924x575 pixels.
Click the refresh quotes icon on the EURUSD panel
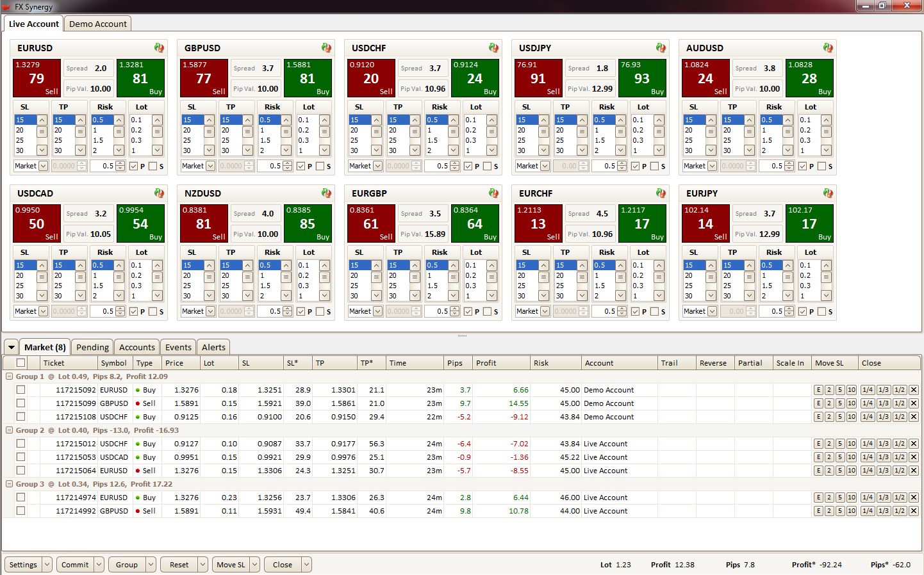pyautogui.click(x=159, y=47)
